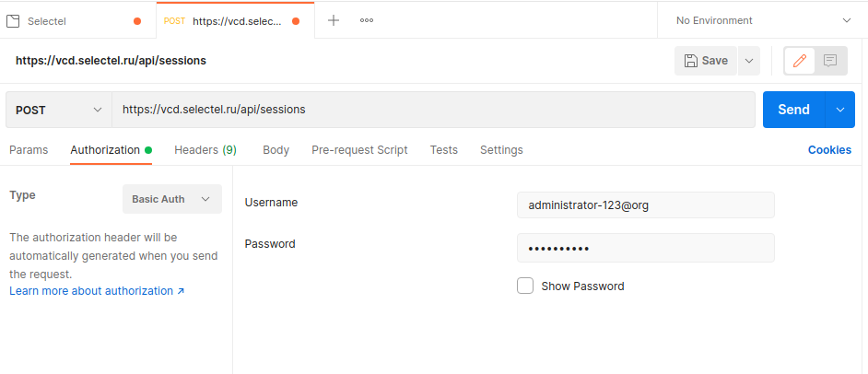The width and height of the screenshot is (868, 374).
Task: Click the floppy disk Save icon
Action: [691, 61]
